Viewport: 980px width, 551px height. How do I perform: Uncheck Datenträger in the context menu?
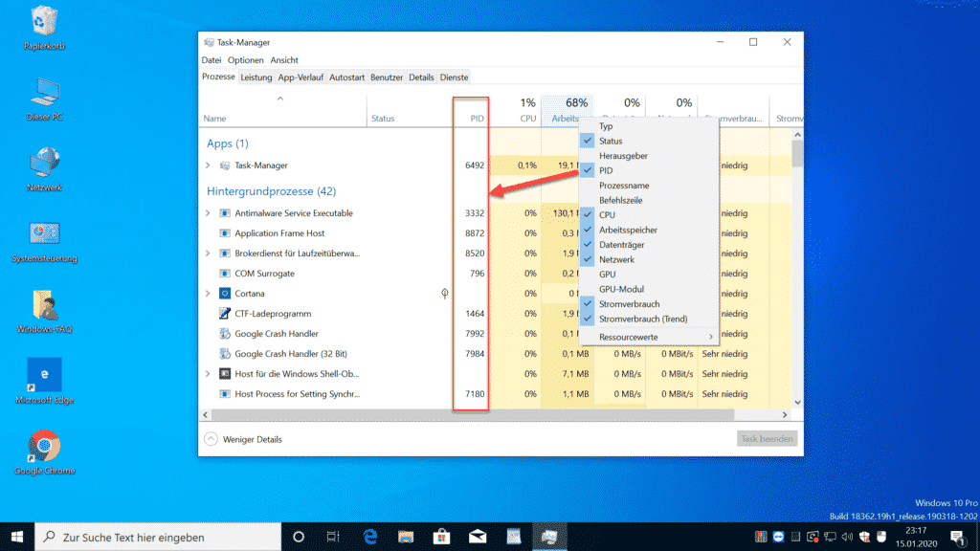(x=649, y=245)
